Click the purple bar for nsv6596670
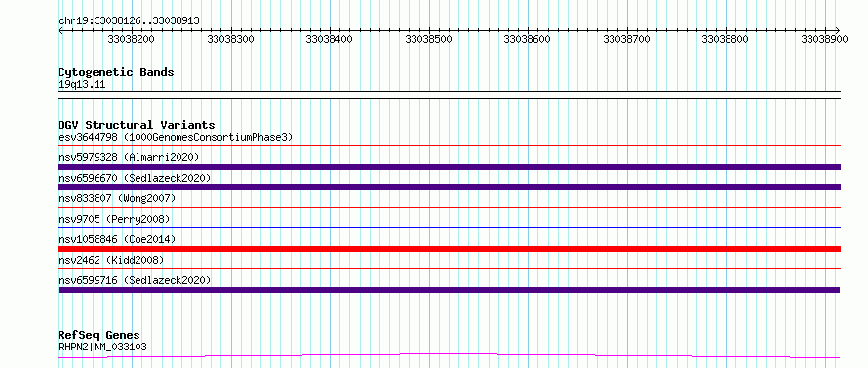Image resolution: width=868 pixels, height=368 pixels. pyautogui.click(x=449, y=187)
